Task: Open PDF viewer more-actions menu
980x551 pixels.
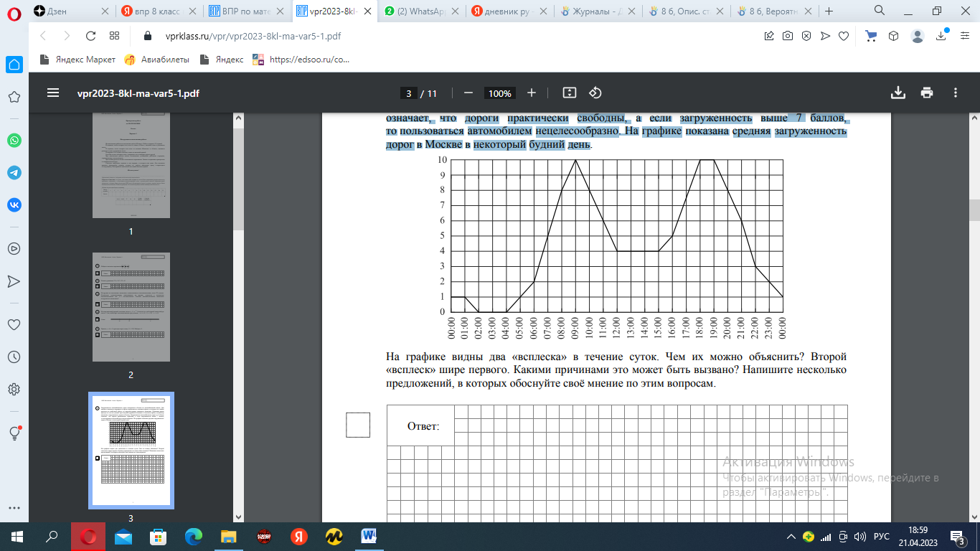Action: point(956,93)
